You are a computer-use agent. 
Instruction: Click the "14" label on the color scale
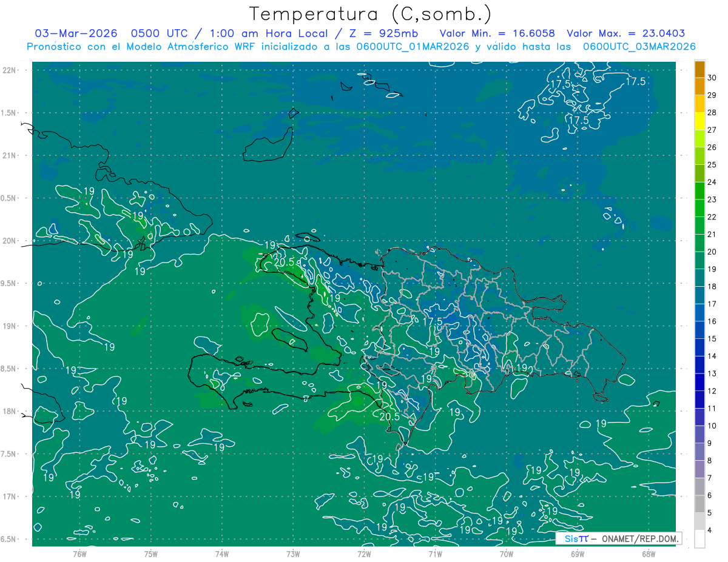click(x=712, y=356)
